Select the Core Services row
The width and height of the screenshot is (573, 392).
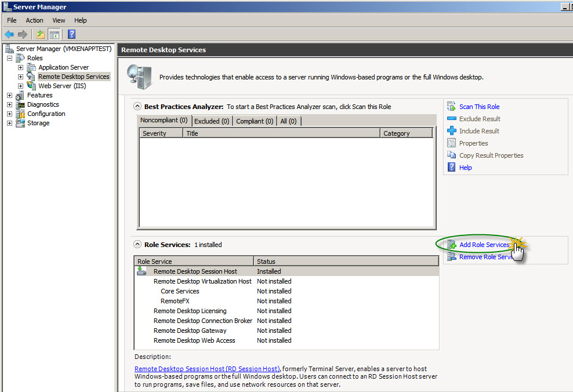[x=287, y=291]
